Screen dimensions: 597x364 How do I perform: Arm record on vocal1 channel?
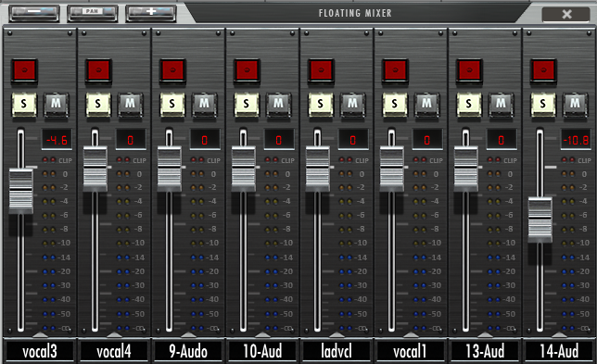pos(395,70)
